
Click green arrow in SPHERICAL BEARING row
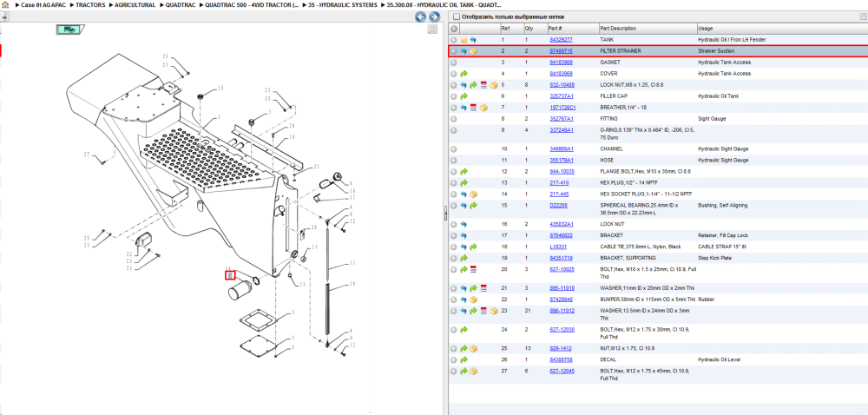click(473, 205)
